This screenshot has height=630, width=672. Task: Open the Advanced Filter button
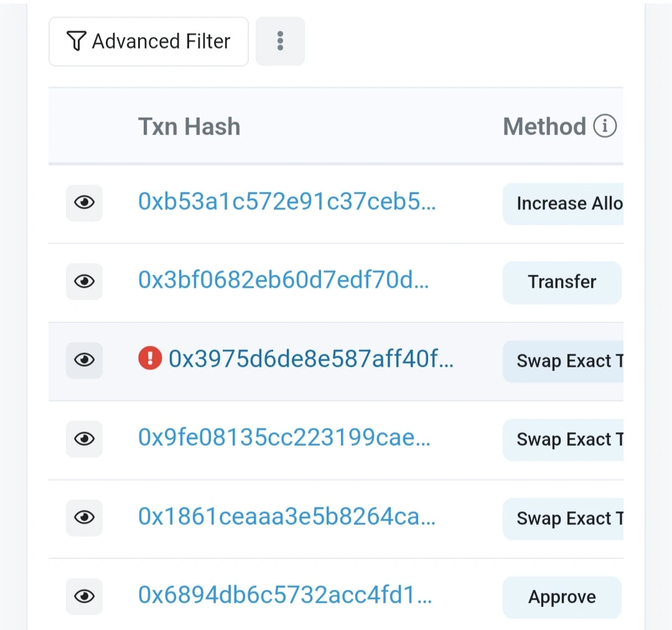coord(148,42)
